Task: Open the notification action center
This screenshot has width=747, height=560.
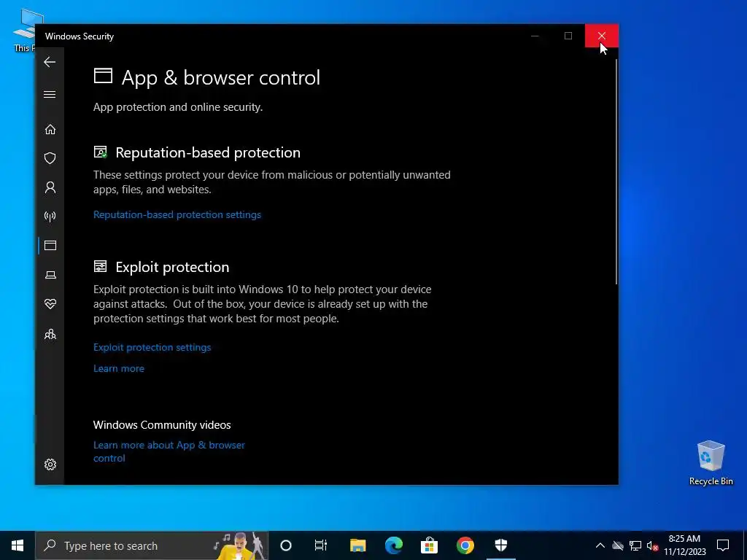Action: pos(723,545)
